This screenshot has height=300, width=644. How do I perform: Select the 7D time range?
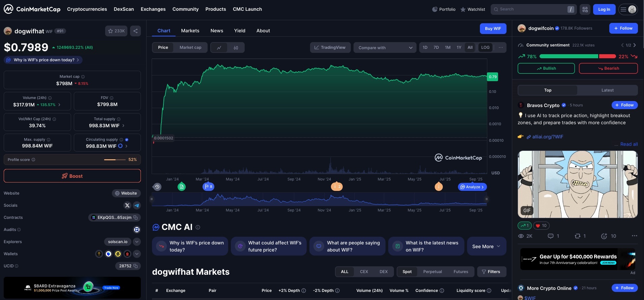pos(436,47)
